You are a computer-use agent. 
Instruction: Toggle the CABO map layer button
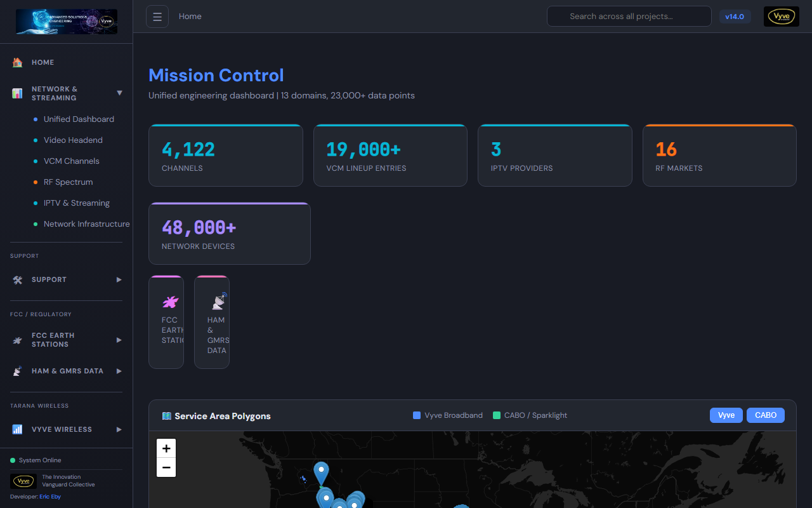pos(766,415)
